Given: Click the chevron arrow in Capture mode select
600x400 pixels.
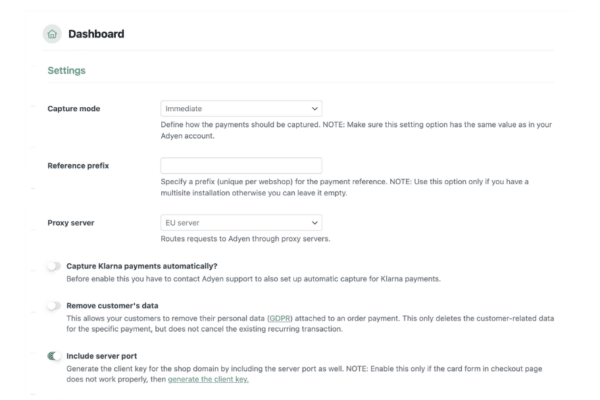Looking at the screenshot, I should coord(315,107).
